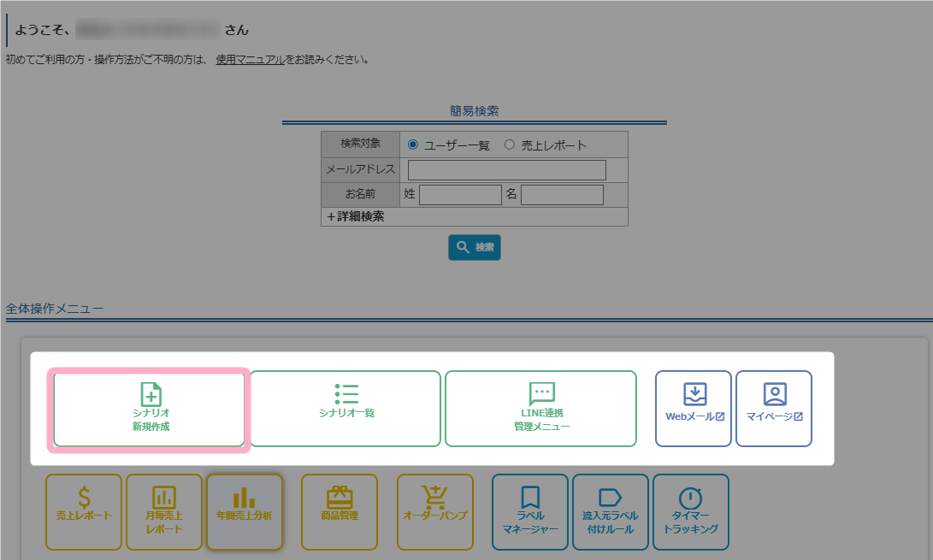Screen dimensions: 933x560
Task: Click the 姓 last name field
Action: (x=460, y=195)
